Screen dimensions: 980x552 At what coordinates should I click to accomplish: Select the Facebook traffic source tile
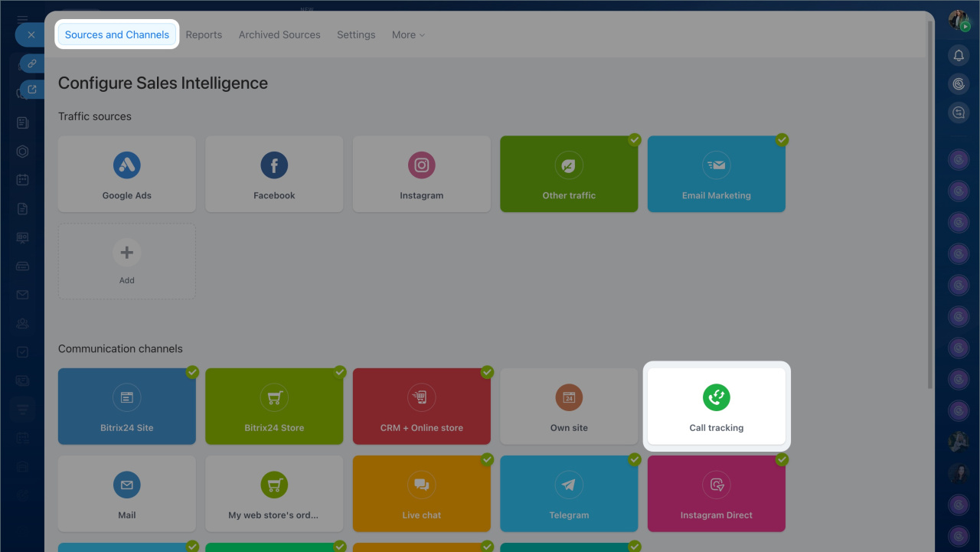(274, 174)
